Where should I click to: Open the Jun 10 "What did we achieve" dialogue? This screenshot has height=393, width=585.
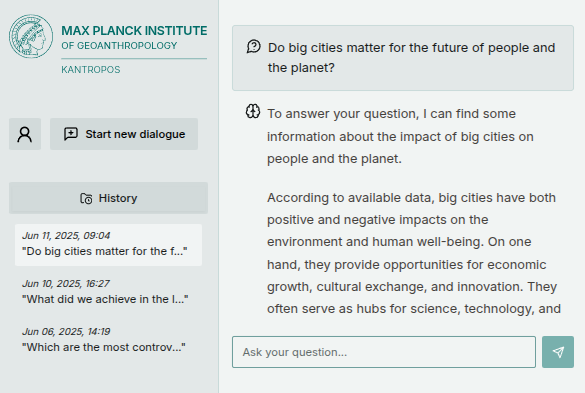[108, 292]
